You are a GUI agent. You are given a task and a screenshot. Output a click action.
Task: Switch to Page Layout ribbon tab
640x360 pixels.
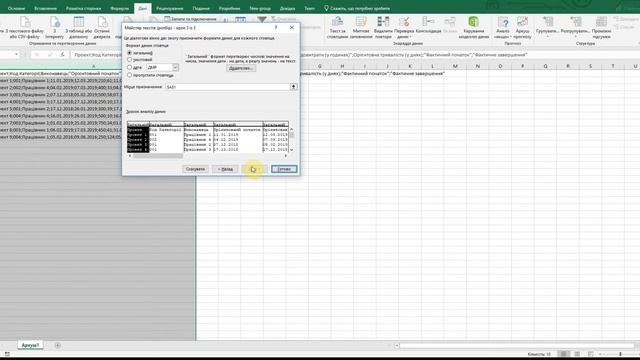click(83, 8)
